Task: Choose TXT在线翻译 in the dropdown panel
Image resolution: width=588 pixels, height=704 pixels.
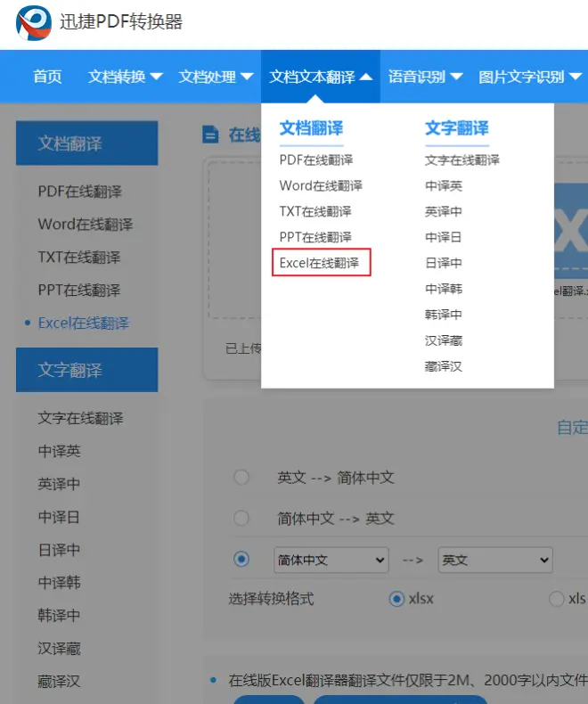Action: tap(315, 211)
